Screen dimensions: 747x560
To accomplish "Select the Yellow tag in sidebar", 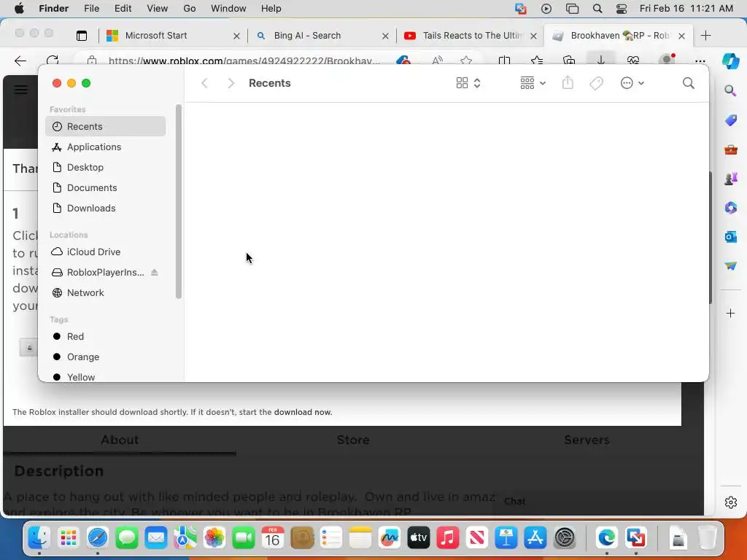I will click(105, 377).
